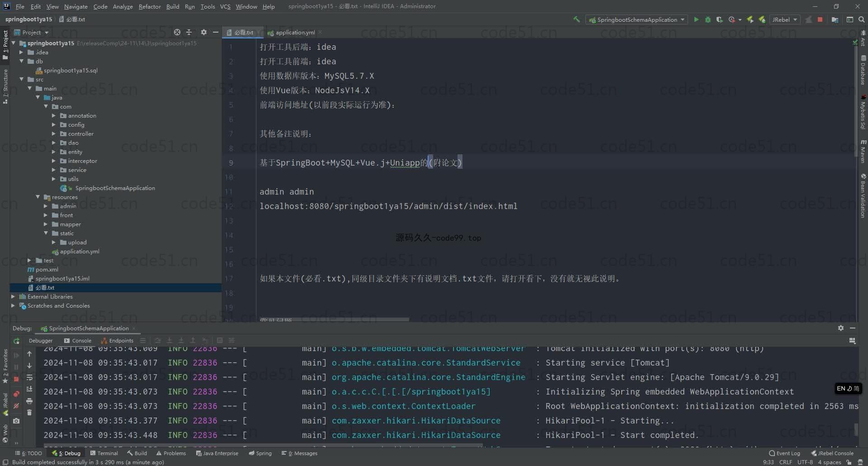Run SpringbootSchemaApplication with green play icon
The image size is (868, 466).
[696, 19]
